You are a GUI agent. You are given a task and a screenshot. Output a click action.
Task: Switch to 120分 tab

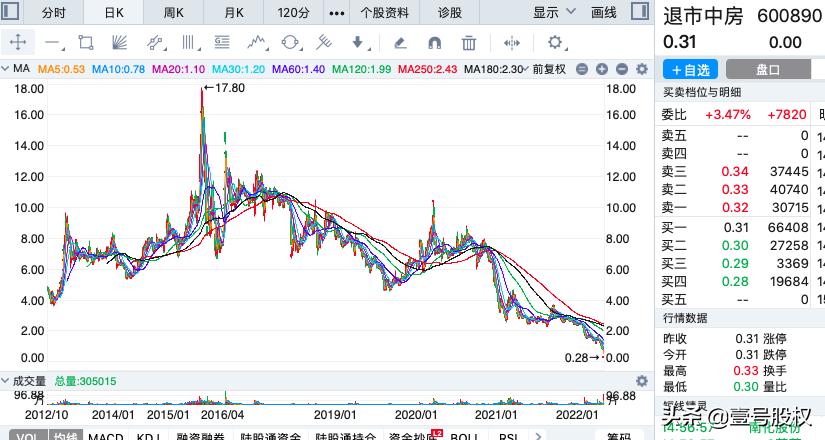click(294, 13)
